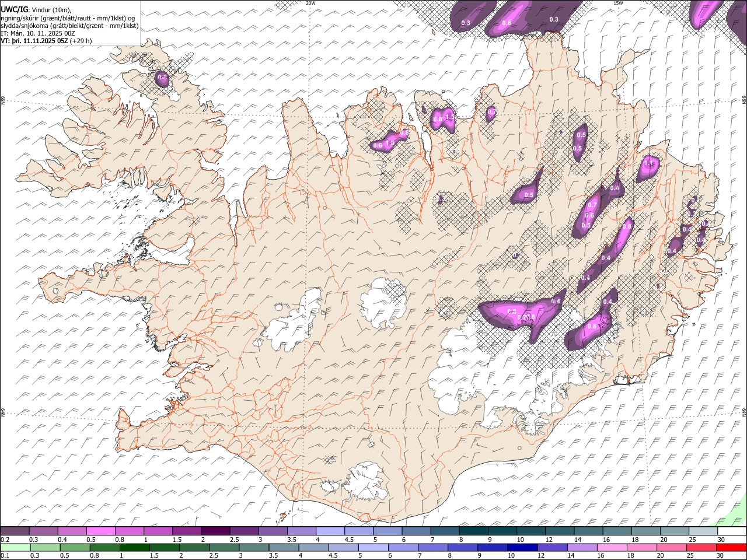The width and height of the screenshot is (747, 560).
Task: Select the 'rigning/skúrir' legend description line
Action: click(x=68, y=18)
